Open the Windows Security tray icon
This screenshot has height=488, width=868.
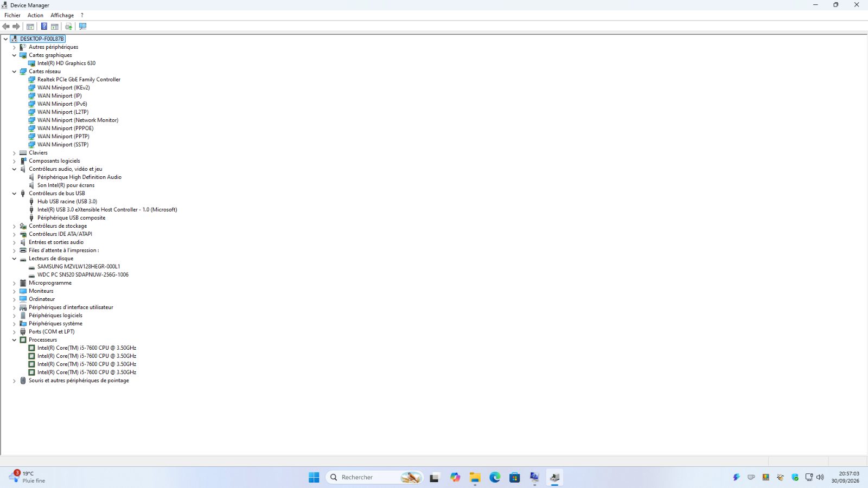click(x=795, y=477)
